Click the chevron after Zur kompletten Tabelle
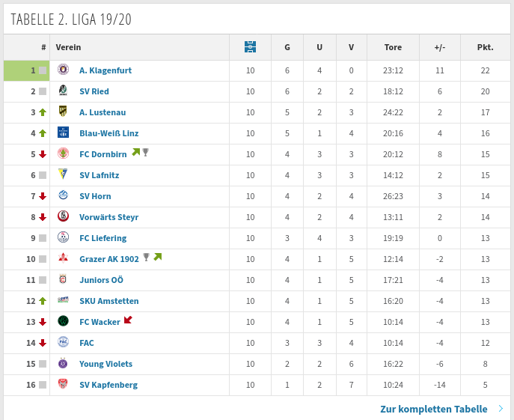514x420 pixels. (501, 409)
